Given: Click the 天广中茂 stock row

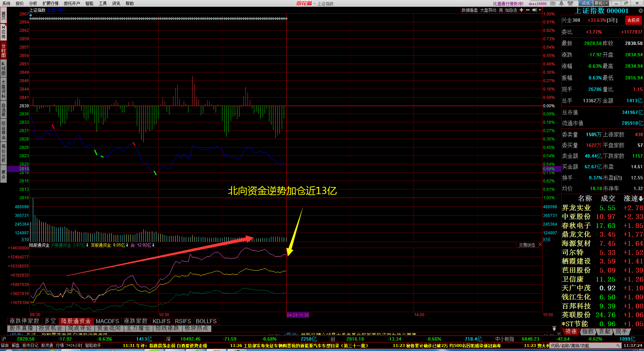Looking at the screenshot, I should (602, 288).
